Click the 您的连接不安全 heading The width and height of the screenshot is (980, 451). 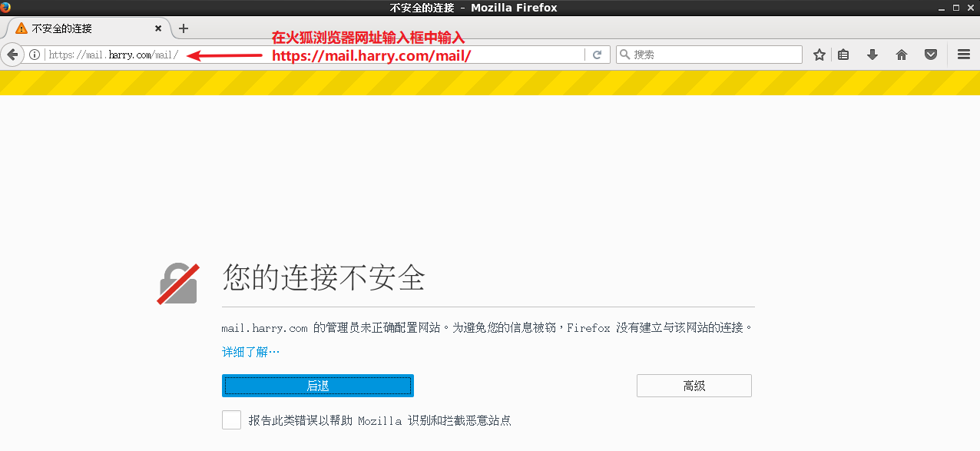(323, 277)
